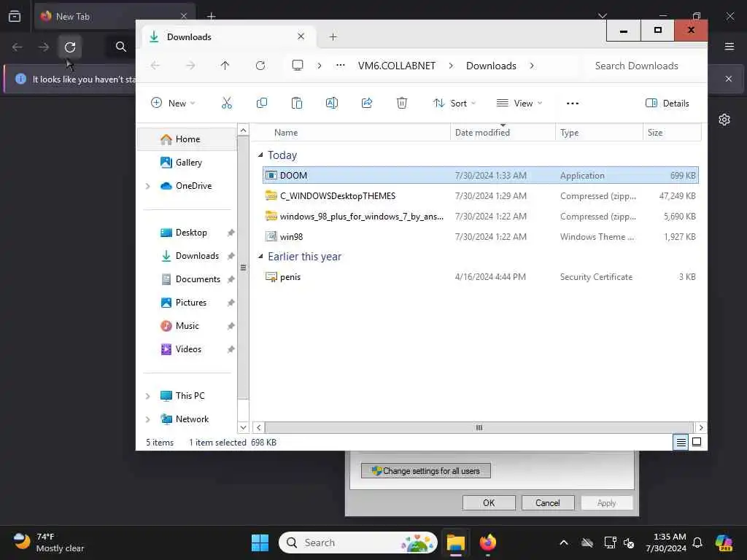Expand OneDrive in navigation pane

pos(147,186)
